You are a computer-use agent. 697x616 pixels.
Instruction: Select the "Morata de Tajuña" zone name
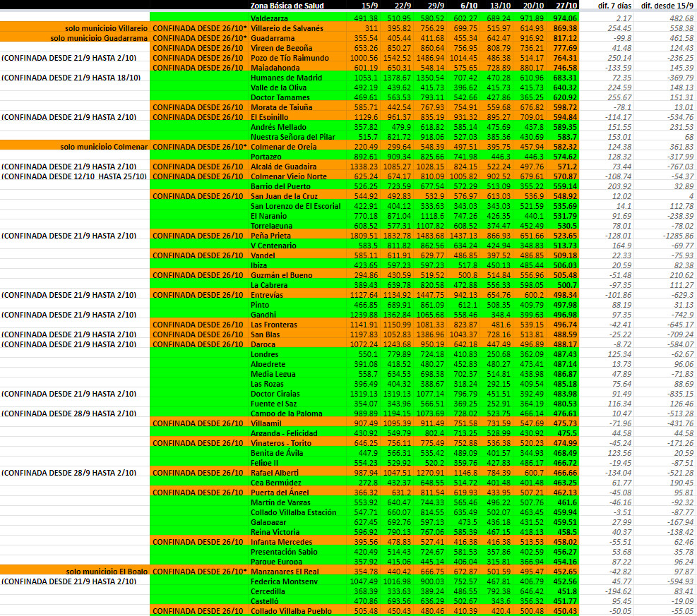coord(281,107)
